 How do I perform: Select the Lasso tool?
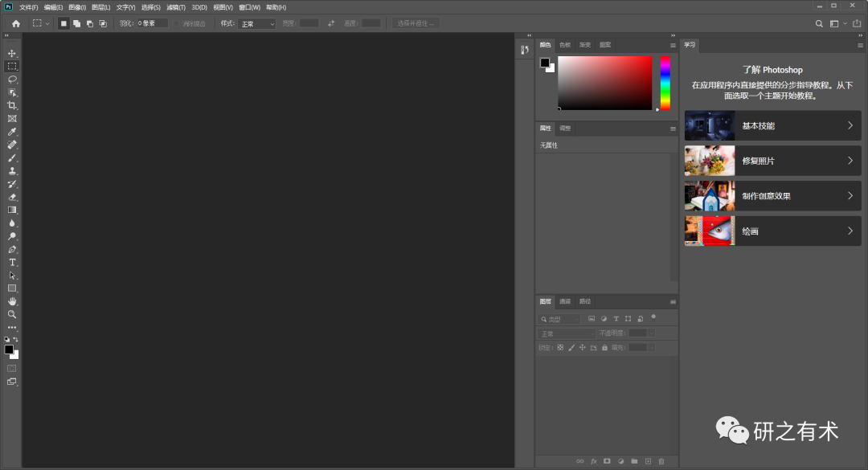(x=11, y=80)
